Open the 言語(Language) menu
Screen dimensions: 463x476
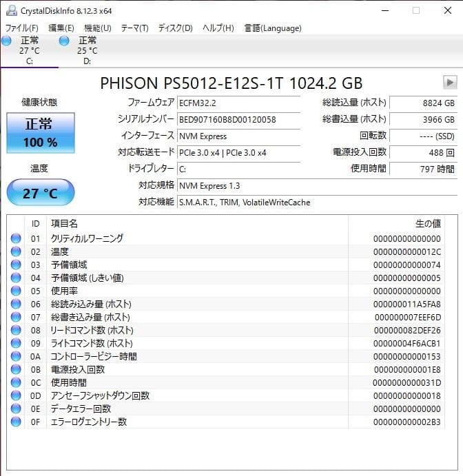pyautogui.click(x=273, y=28)
